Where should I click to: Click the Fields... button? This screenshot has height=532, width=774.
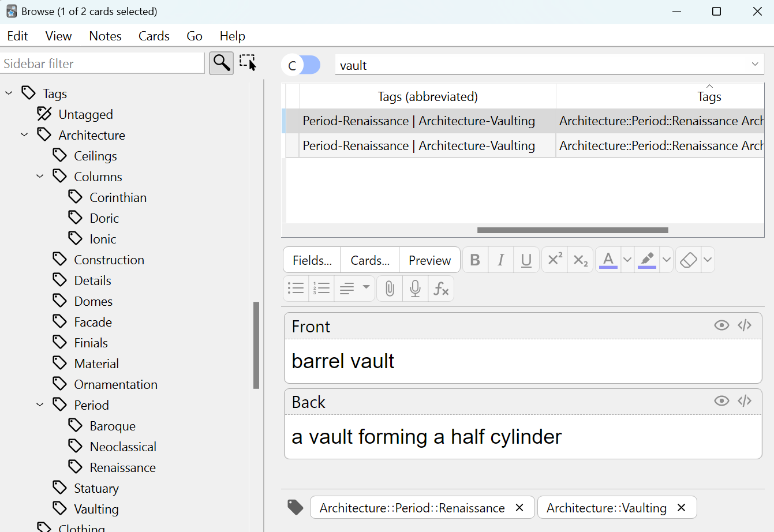point(312,260)
